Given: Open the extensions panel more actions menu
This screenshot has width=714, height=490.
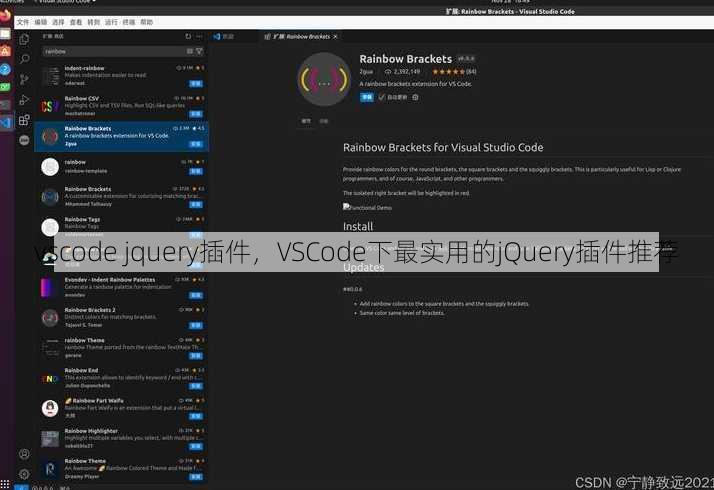Looking at the screenshot, I should coord(199,36).
